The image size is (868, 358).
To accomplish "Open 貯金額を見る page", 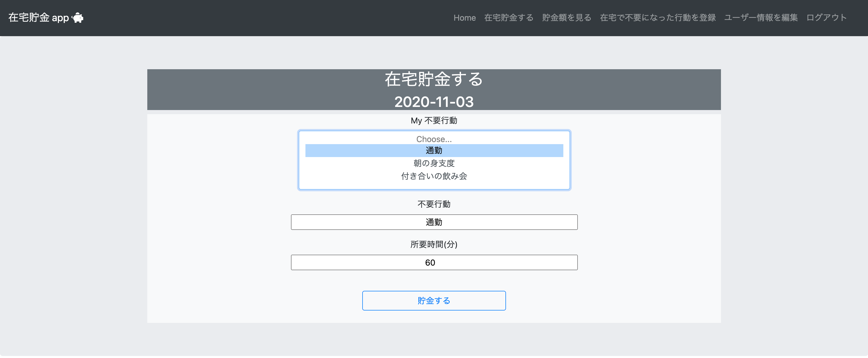I will tap(567, 18).
